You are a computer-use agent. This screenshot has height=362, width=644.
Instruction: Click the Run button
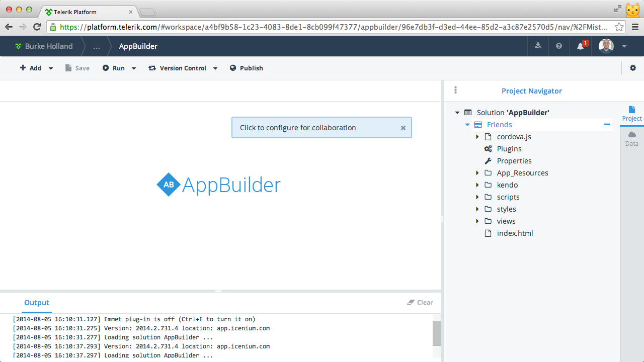pos(114,68)
